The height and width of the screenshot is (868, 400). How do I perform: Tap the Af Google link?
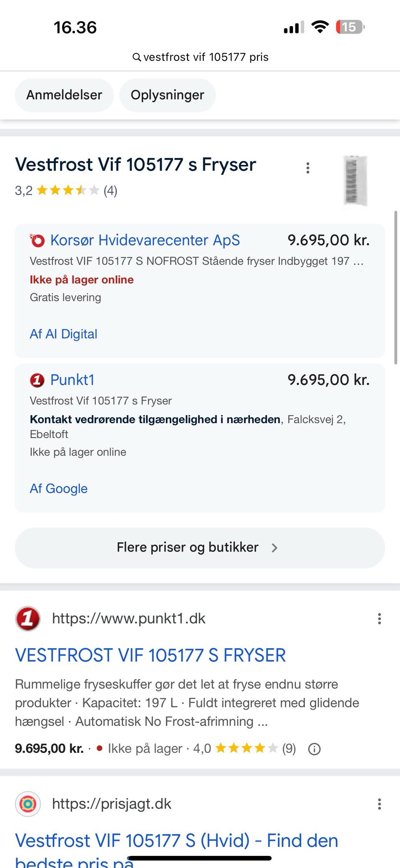59,488
